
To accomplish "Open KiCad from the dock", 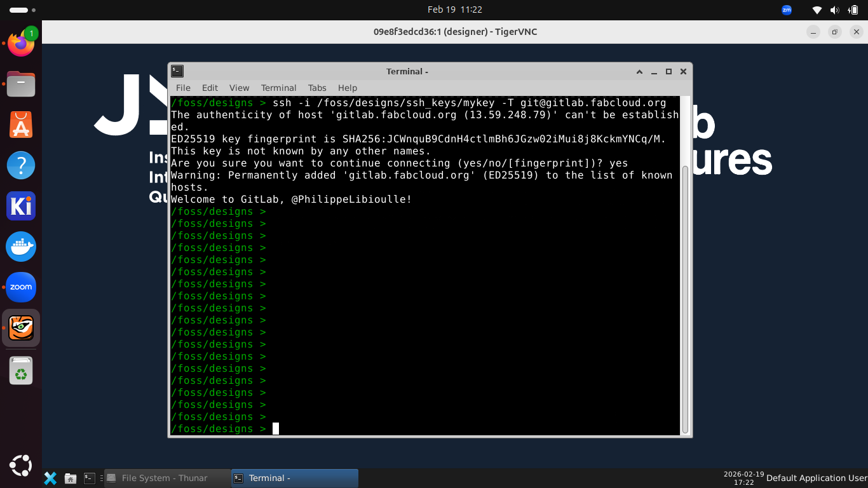I will (x=21, y=207).
